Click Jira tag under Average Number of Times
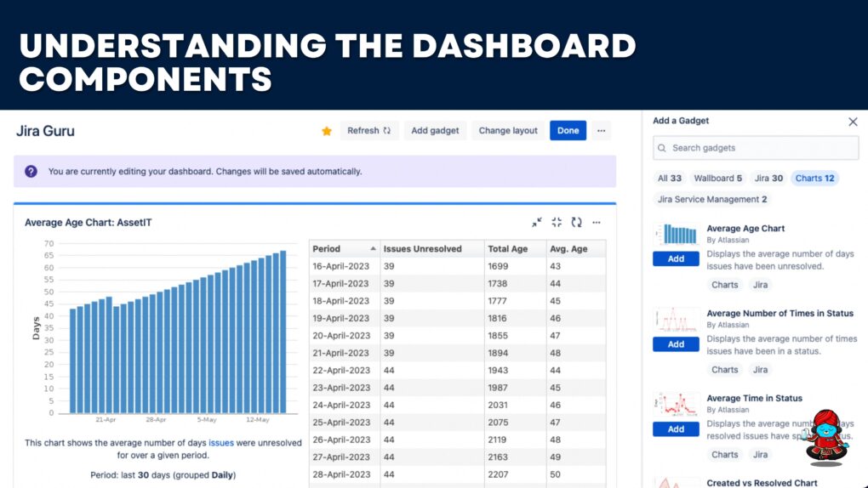Image resolution: width=868 pixels, height=488 pixels. point(760,370)
